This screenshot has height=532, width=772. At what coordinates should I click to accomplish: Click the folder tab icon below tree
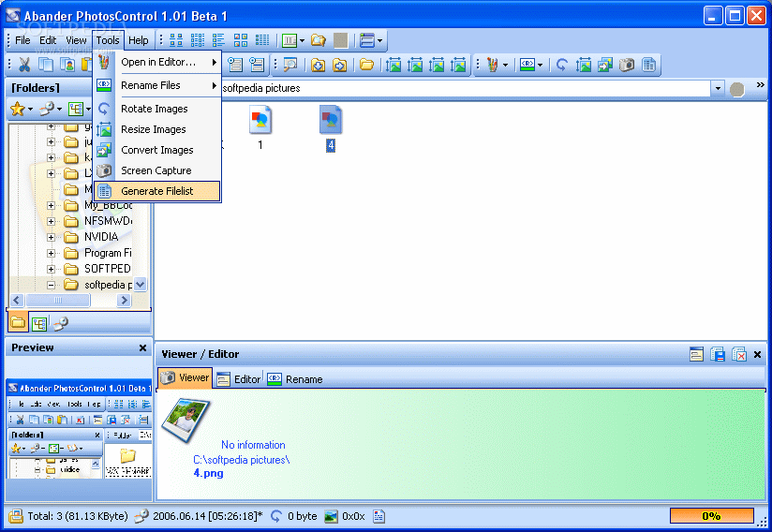18,323
